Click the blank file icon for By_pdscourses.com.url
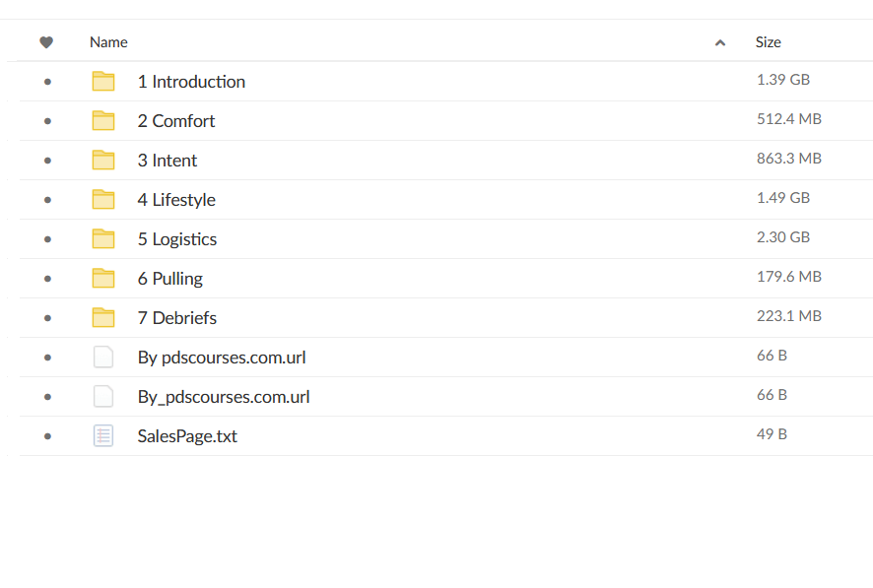Viewport: 873px width, 588px height. point(103,397)
